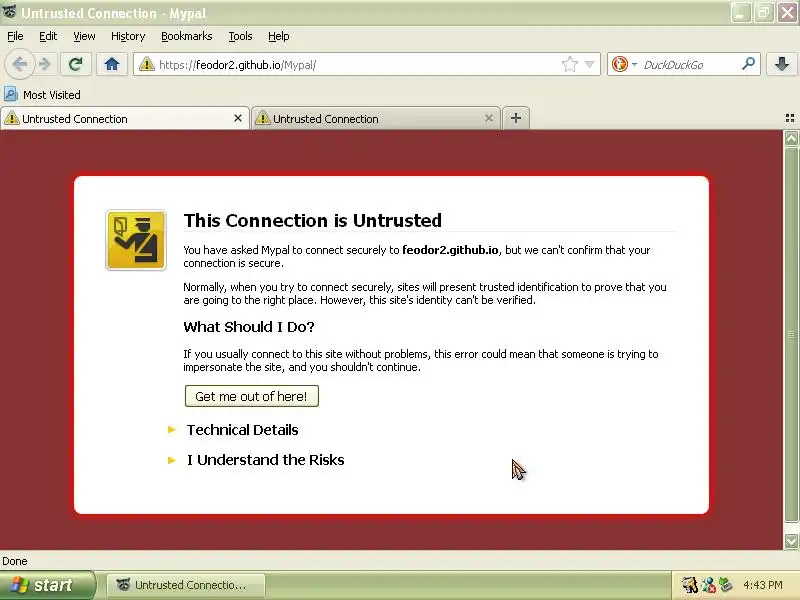Click the yellow police officer warning image
This screenshot has width=800, height=600.
click(136, 240)
